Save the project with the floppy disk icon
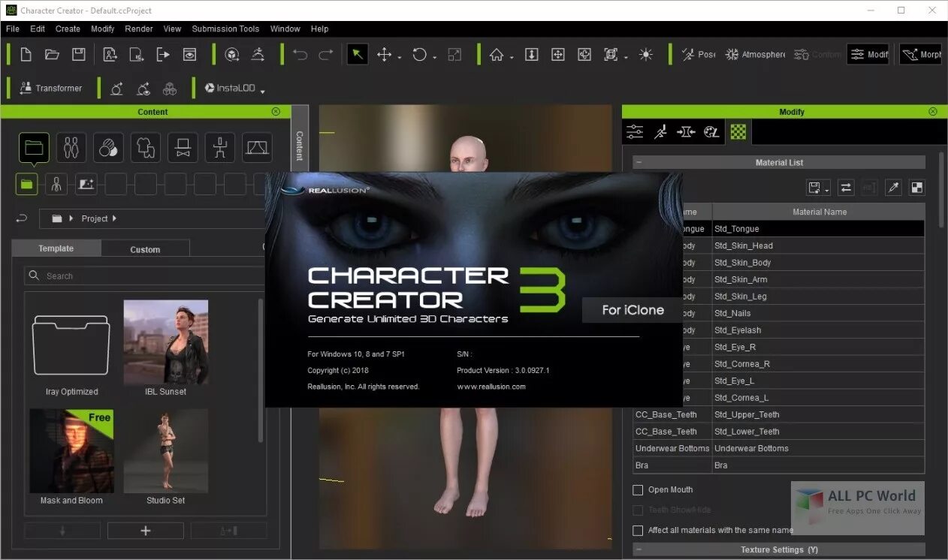Image resolution: width=948 pixels, height=560 pixels. click(x=78, y=54)
